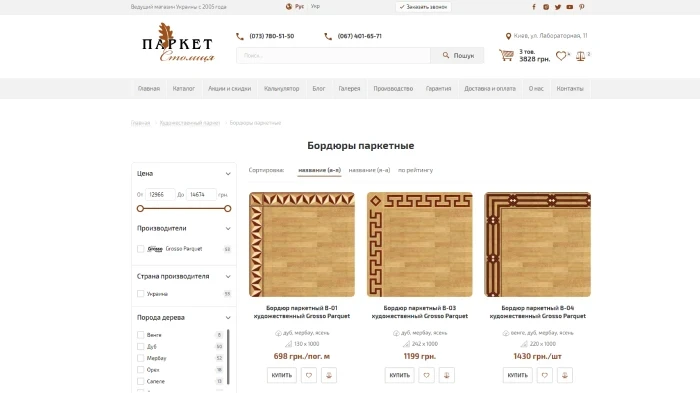Open YouTube channel icon
The height and width of the screenshot is (393, 700).
click(x=570, y=7)
